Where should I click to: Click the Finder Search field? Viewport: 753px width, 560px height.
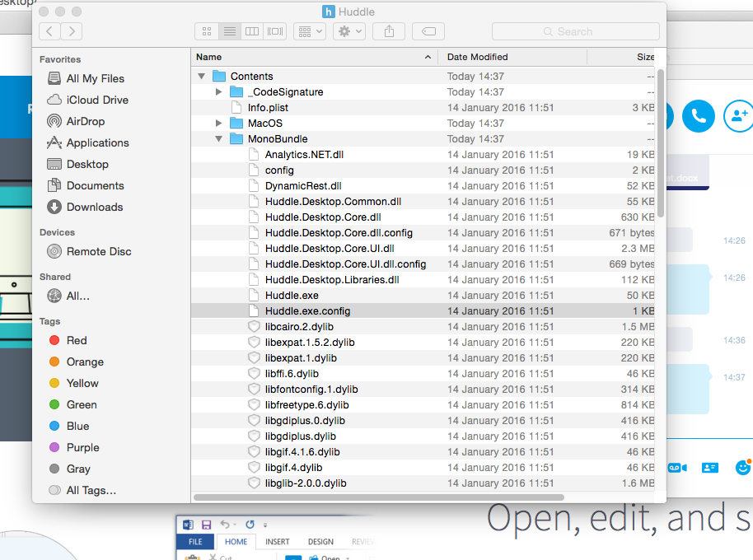click(x=575, y=31)
